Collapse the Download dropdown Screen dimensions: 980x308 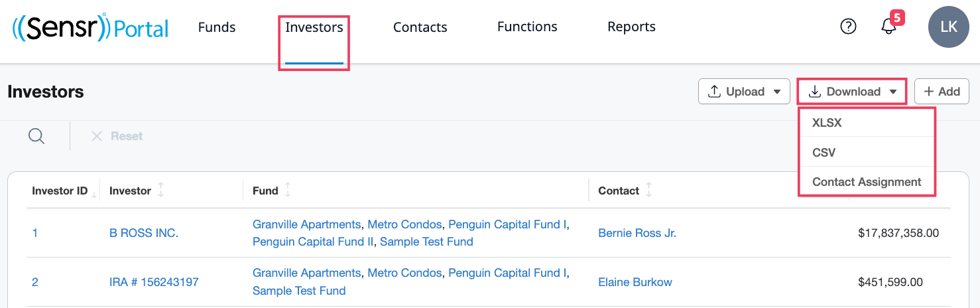pyautogui.click(x=852, y=92)
